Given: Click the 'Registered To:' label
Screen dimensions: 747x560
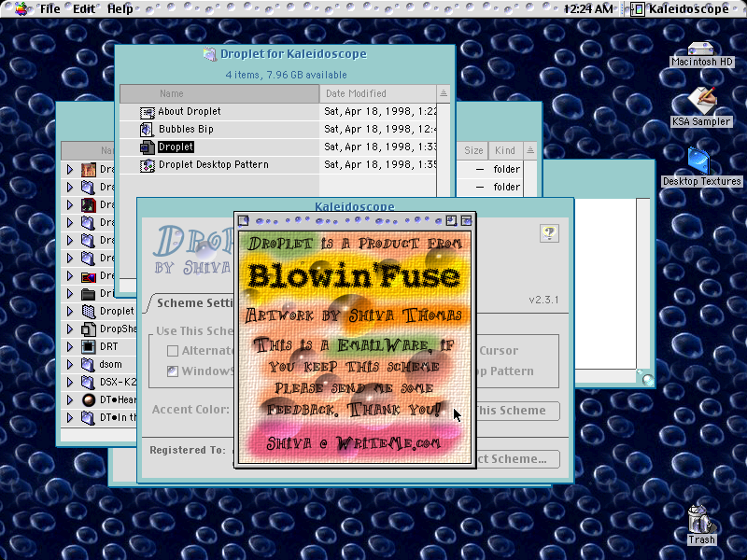Looking at the screenshot, I should (188, 450).
